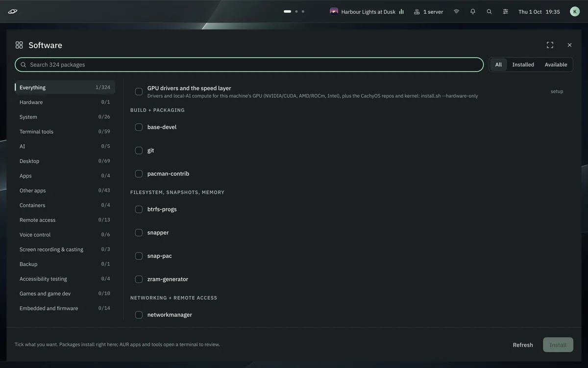Click the BUILD + PACKAGING section heading
The width and height of the screenshot is (588, 368).
[157, 110]
